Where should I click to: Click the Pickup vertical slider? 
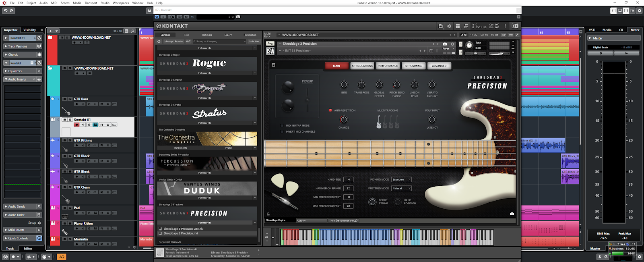point(308,99)
